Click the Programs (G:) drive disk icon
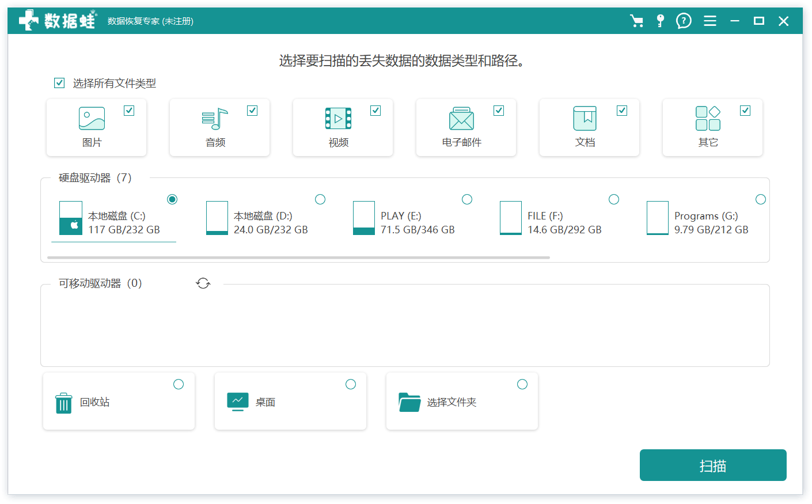This screenshot has width=812, height=504. (x=658, y=218)
